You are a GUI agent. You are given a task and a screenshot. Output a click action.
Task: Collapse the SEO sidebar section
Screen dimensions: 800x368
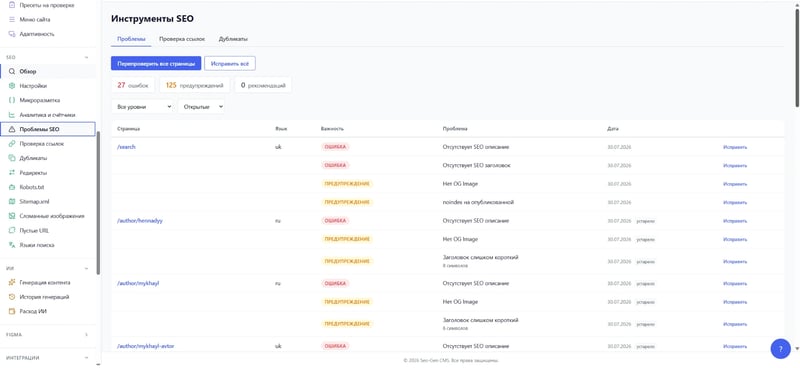click(x=86, y=58)
